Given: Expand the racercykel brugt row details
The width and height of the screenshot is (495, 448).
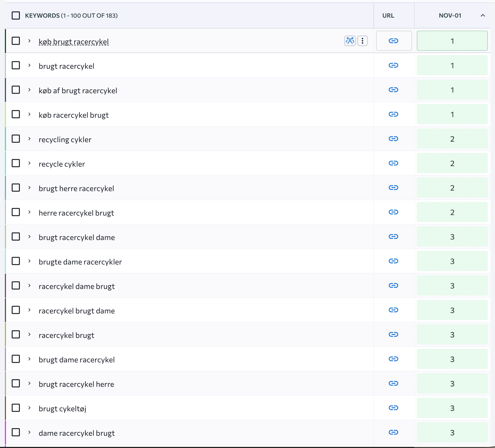Looking at the screenshot, I should coord(29,334).
